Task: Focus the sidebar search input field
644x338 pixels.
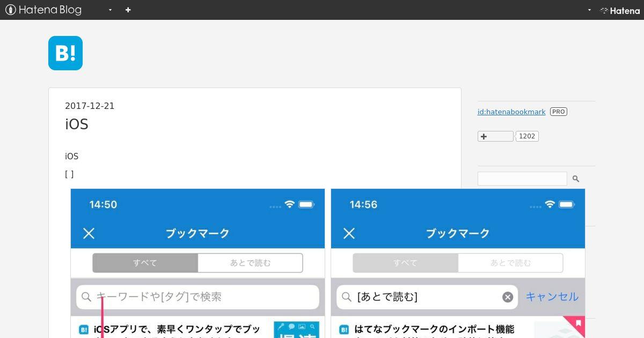Action: point(522,179)
